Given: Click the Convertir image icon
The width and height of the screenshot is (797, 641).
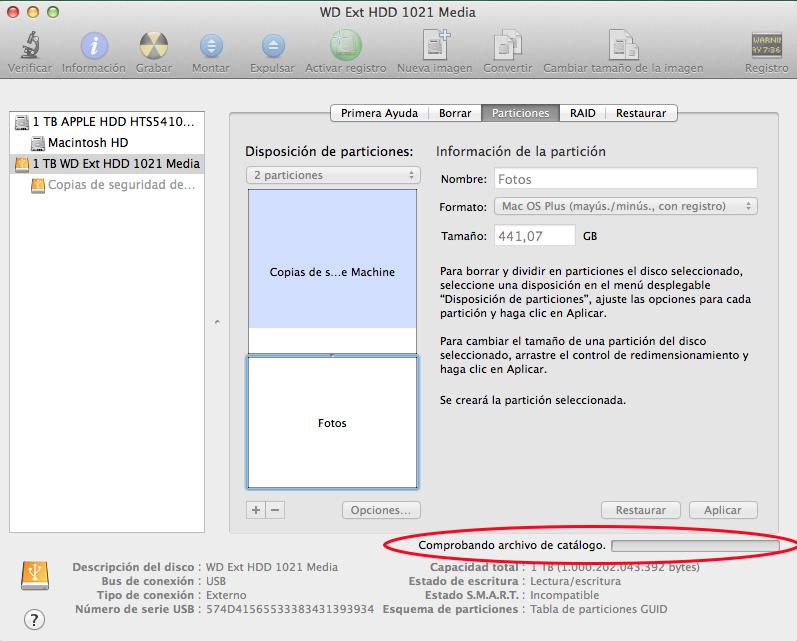Looking at the screenshot, I should 507,46.
